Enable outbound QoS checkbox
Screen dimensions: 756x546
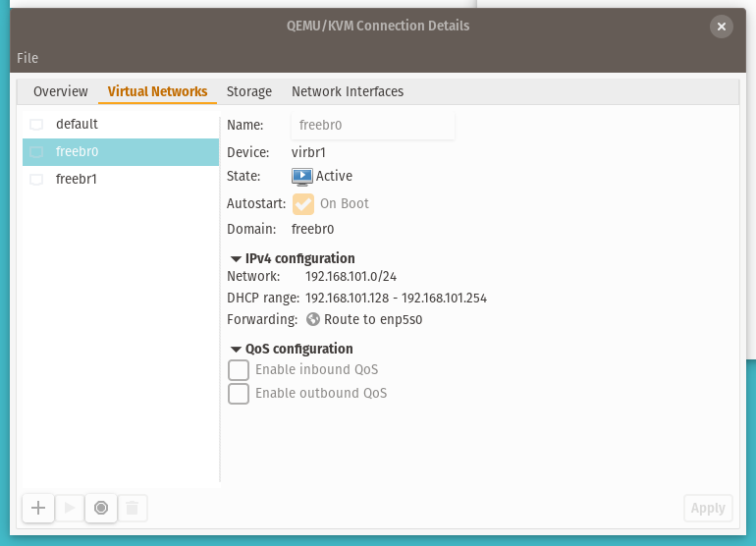[x=239, y=394]
